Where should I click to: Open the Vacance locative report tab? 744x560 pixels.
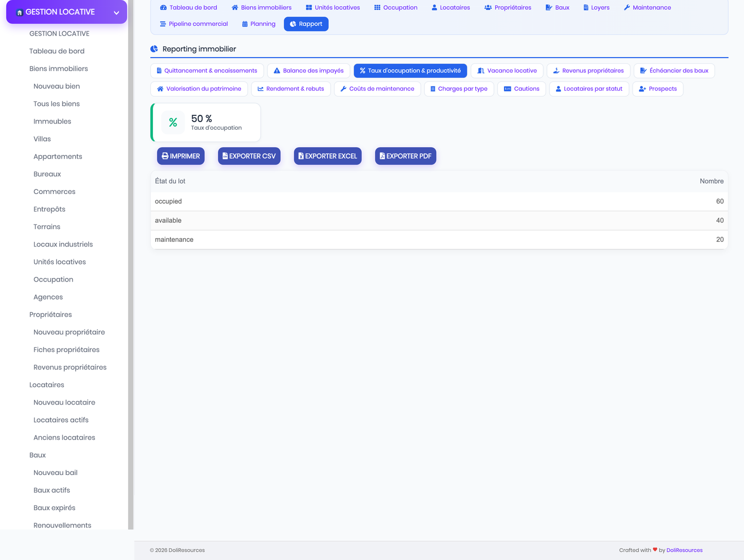[507, 71]
